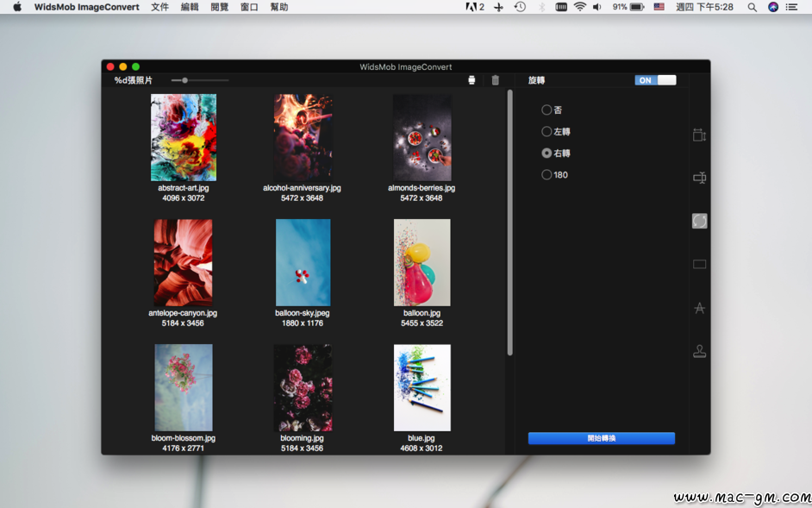Select the abstract-art.jpg thumbnail

click(x=184, y=137)
